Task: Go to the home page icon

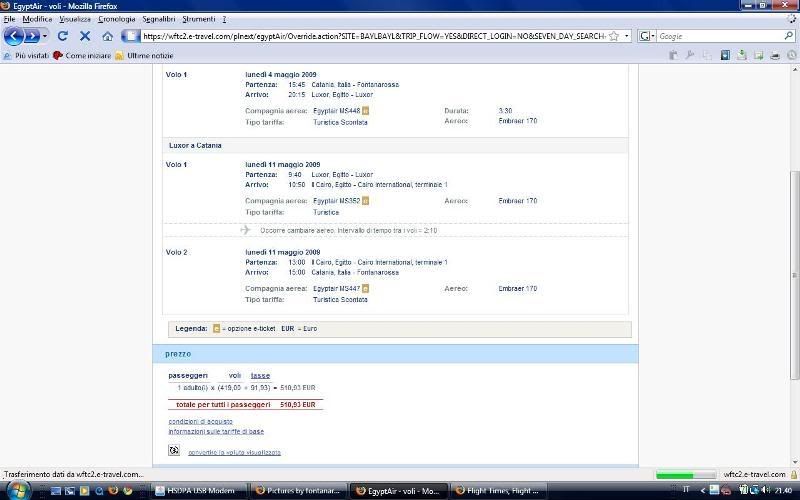Action: coord(107,36)
